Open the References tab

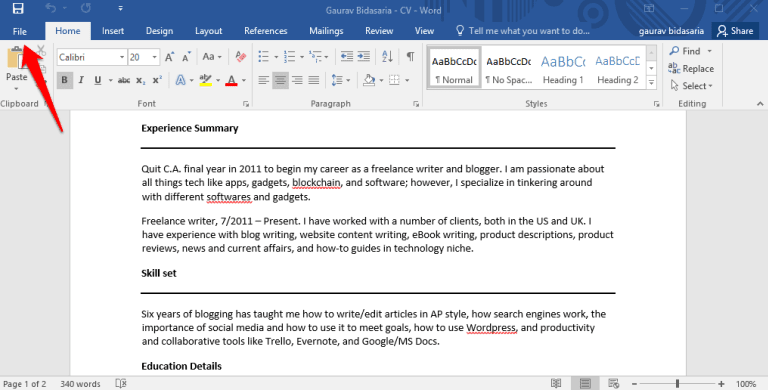(x=265, y=31)
